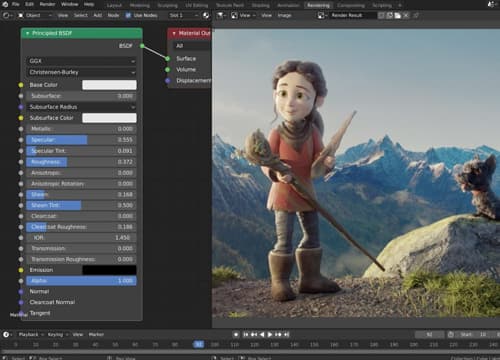Click the Specular slider
This screenshot has width=500, height=360.
81,140
